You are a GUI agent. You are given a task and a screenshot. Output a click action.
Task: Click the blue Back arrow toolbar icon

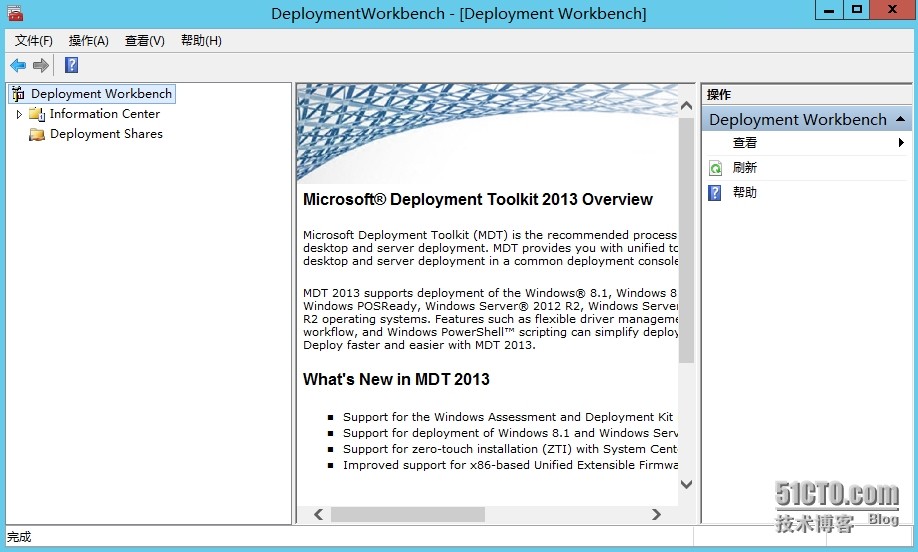[x=18, y=65]
